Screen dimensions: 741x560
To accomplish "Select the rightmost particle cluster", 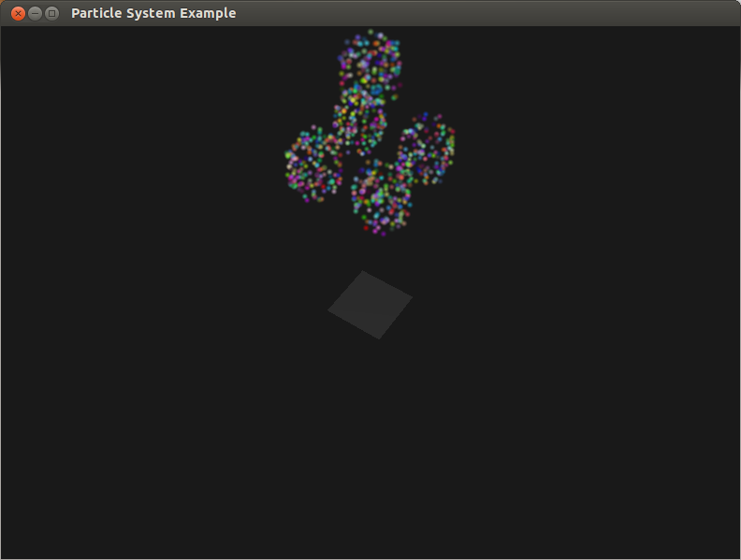I will click(426, 150).
